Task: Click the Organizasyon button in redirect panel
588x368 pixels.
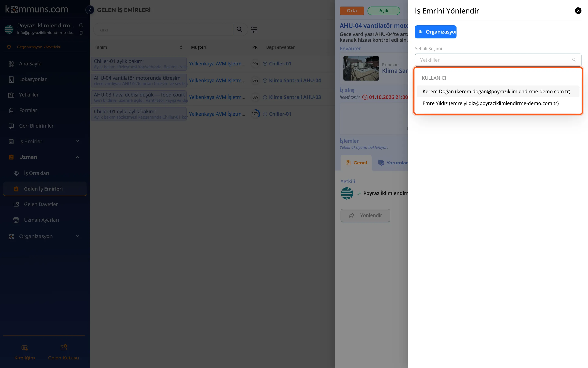Action: (435, 32)
